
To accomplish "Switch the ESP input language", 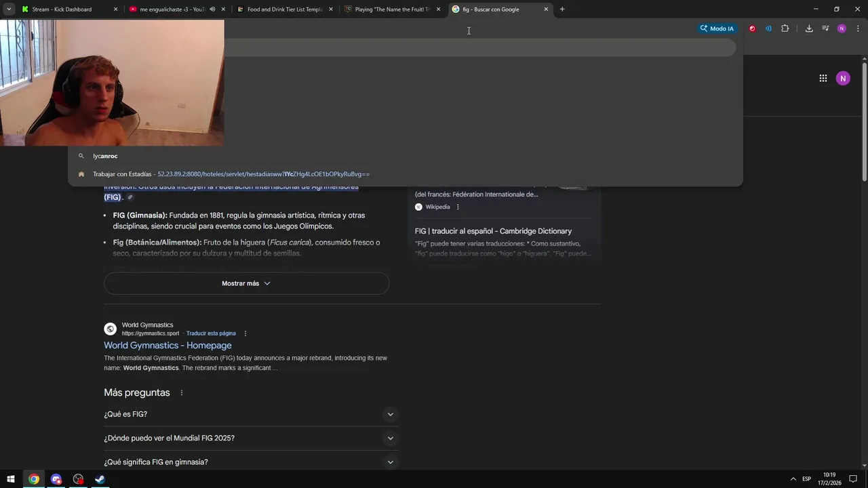I will pos(806,479).
